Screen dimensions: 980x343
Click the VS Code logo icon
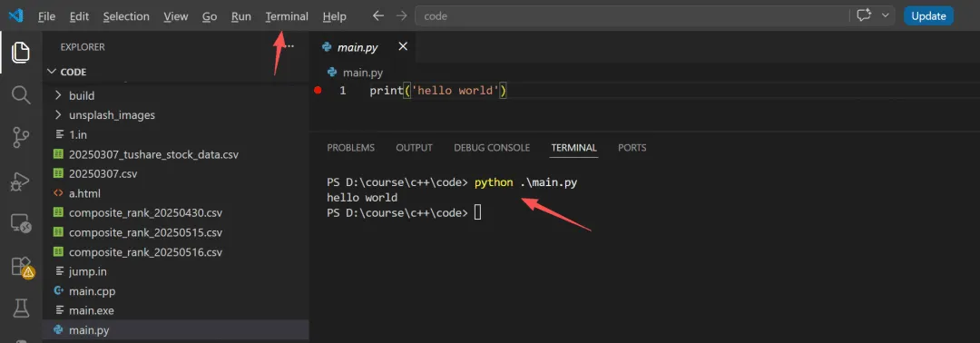tap(15, 16)
